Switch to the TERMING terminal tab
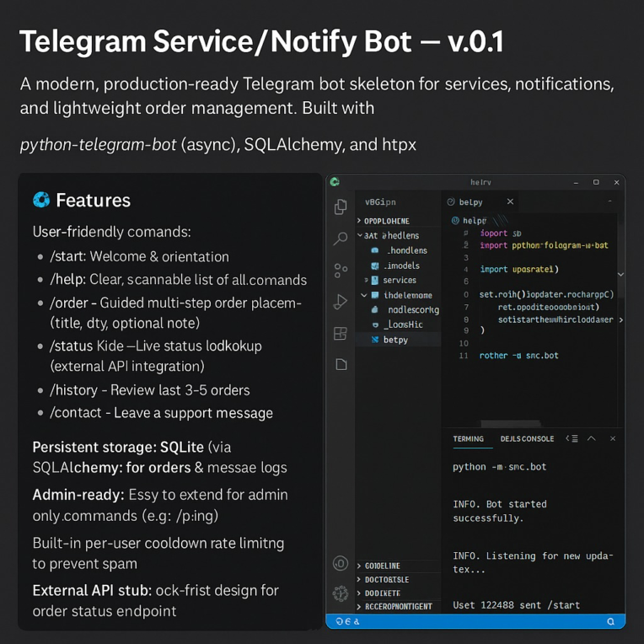 point(468,438)
